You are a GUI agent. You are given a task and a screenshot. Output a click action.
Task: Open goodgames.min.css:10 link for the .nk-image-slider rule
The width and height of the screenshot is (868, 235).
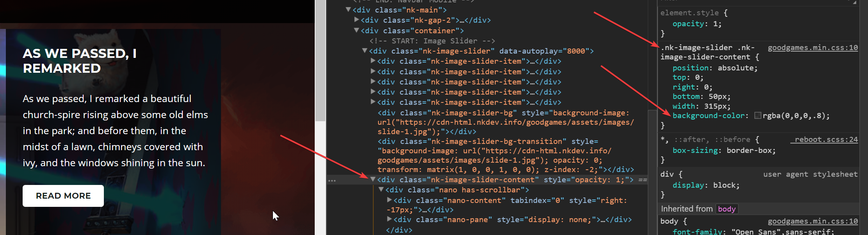point(813,48)
